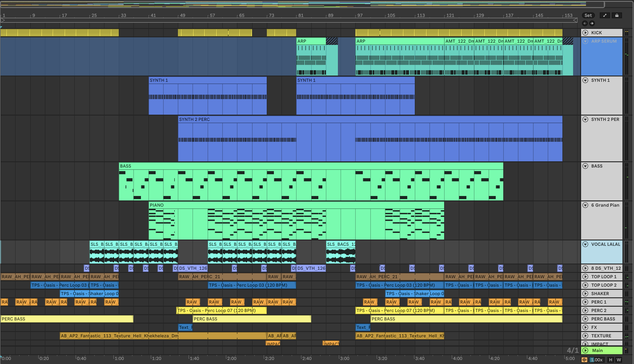Toggle the Automation Mode line icon
The width and height of the screenshot is (634, 364).
coord(605,16)
